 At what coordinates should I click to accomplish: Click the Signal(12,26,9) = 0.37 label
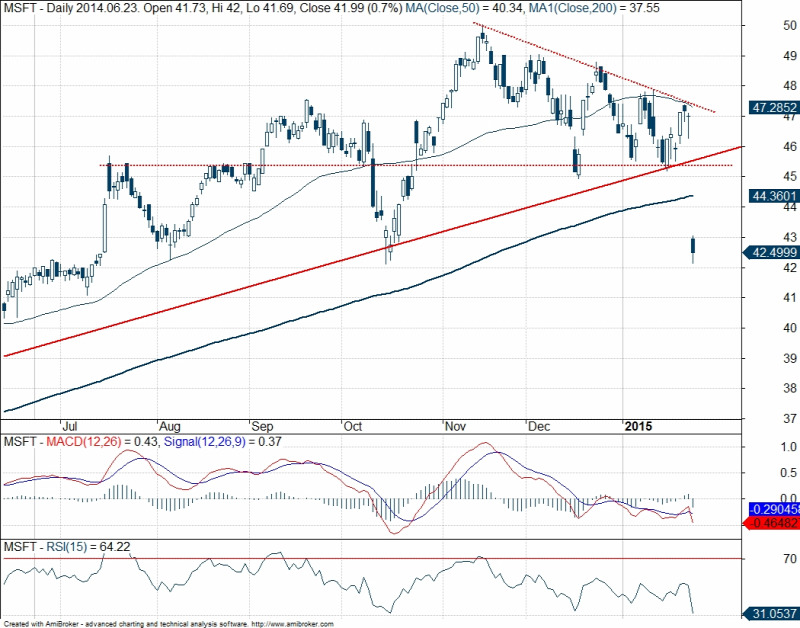tap(222, 441)
